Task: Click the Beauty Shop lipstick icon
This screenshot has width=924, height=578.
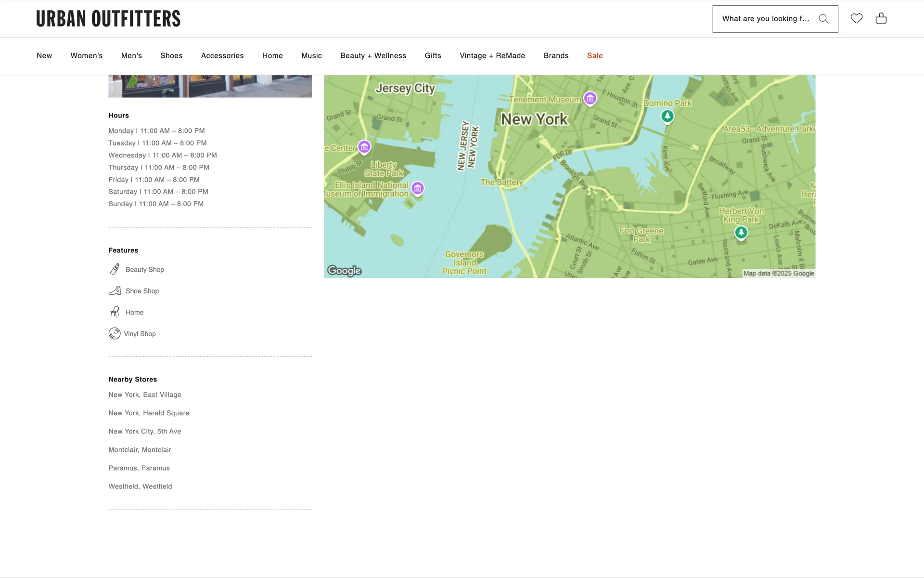Action: (115, 269)
